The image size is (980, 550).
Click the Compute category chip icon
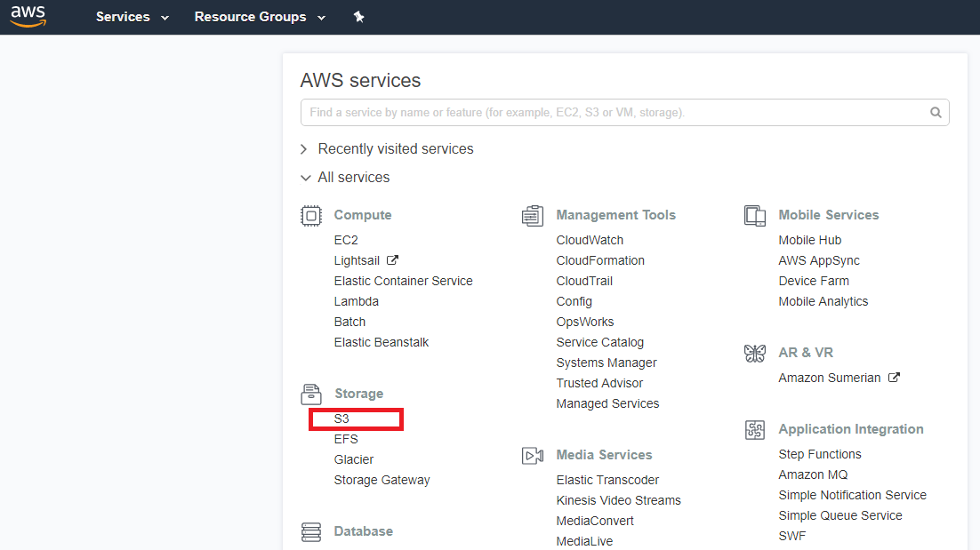click(x=310, y=216)
